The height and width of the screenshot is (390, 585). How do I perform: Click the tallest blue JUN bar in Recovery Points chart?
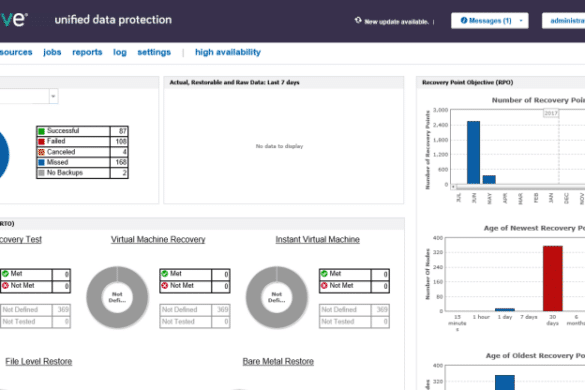(473, 153)
